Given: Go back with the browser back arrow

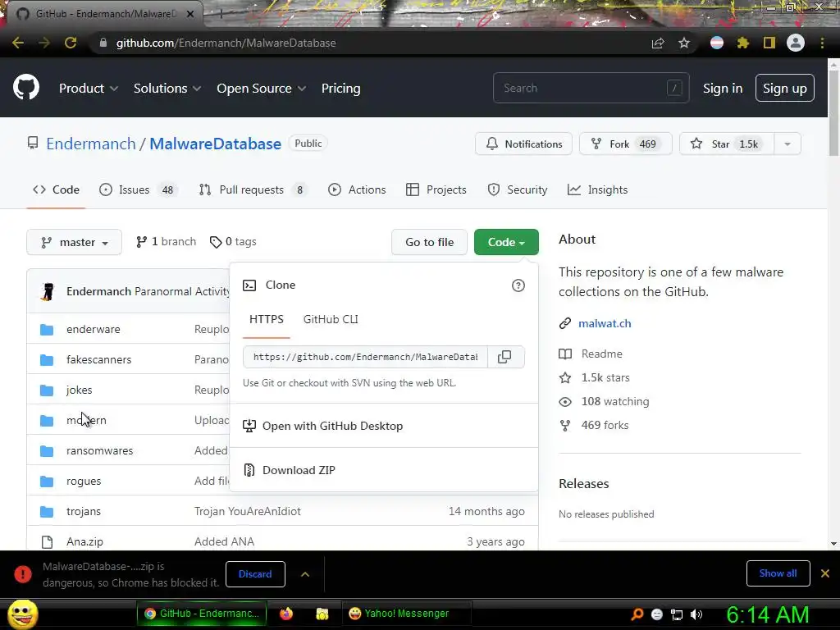Looking at the screenshot, I should click(x=18, y=43).
